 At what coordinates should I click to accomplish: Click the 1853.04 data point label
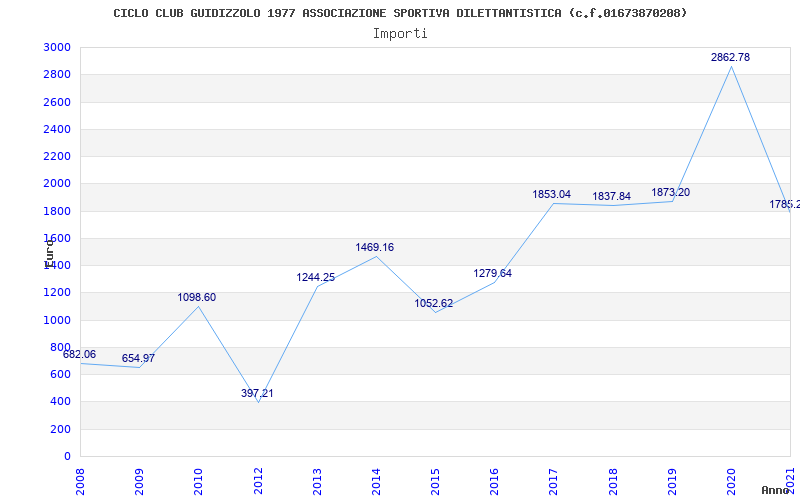(x=552, y=194)
